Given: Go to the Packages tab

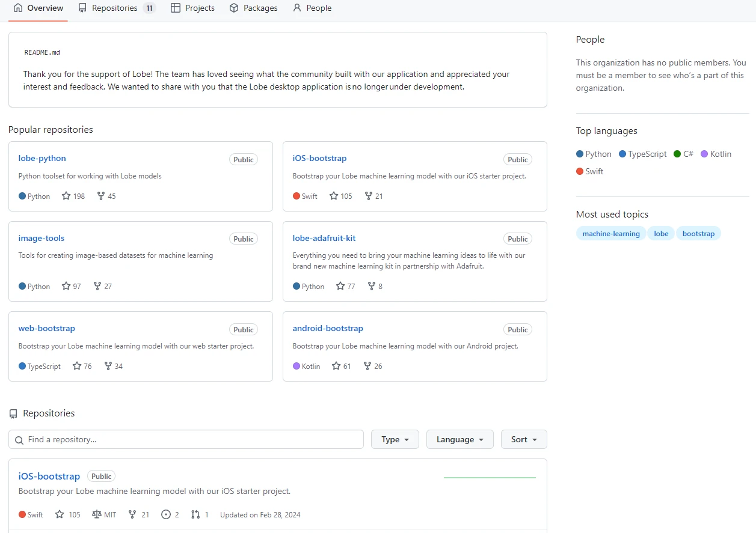Looking at the screenshot, I should pyautogui.click(x=253, y=8).
